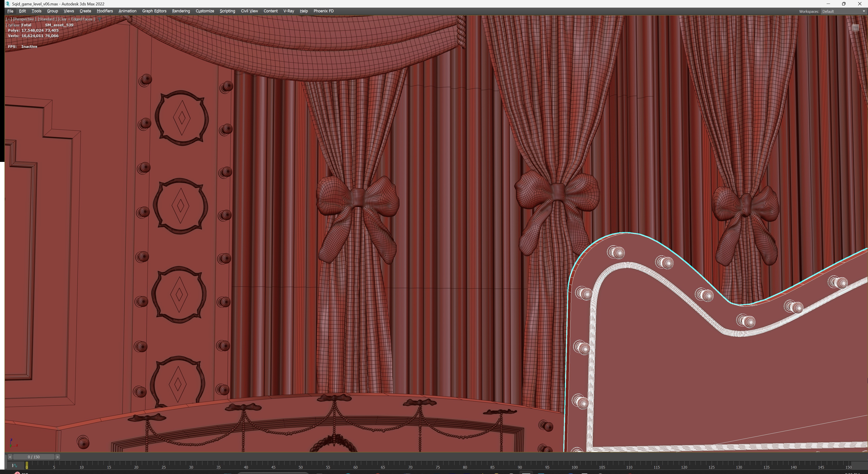Viewport: 868px width, 474px height.
Task: Open the Mini Curve Editor icon
Action: 14,466
